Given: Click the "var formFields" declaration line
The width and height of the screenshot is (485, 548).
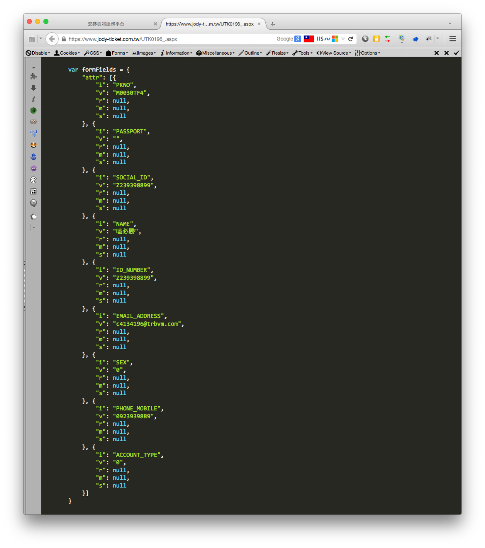Looking at the screenshot, I should [99, 70].
